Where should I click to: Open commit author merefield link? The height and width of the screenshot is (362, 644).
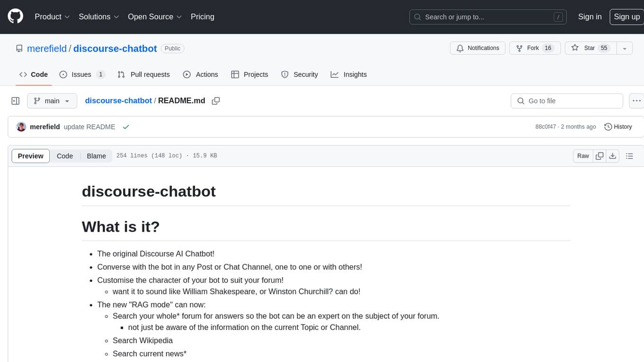45,127
